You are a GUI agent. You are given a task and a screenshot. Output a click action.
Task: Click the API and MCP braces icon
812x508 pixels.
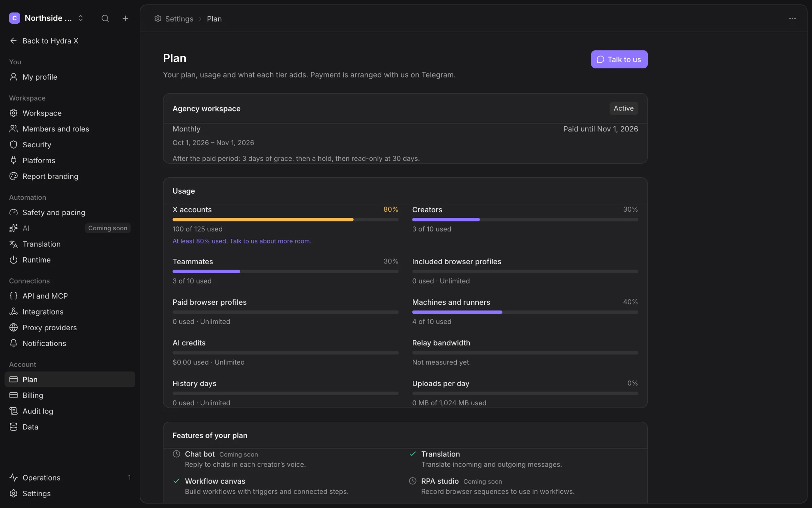[x=14, y=296]
